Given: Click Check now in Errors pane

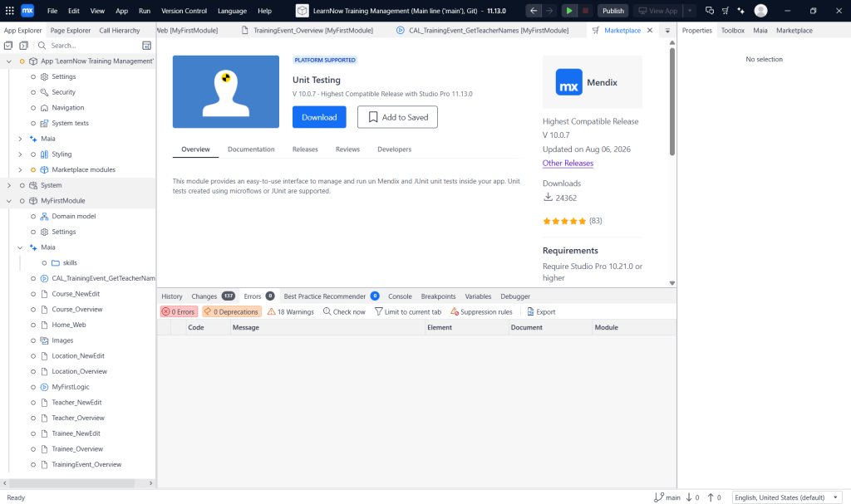Looking at the screenshot, I should coord(344,312).
